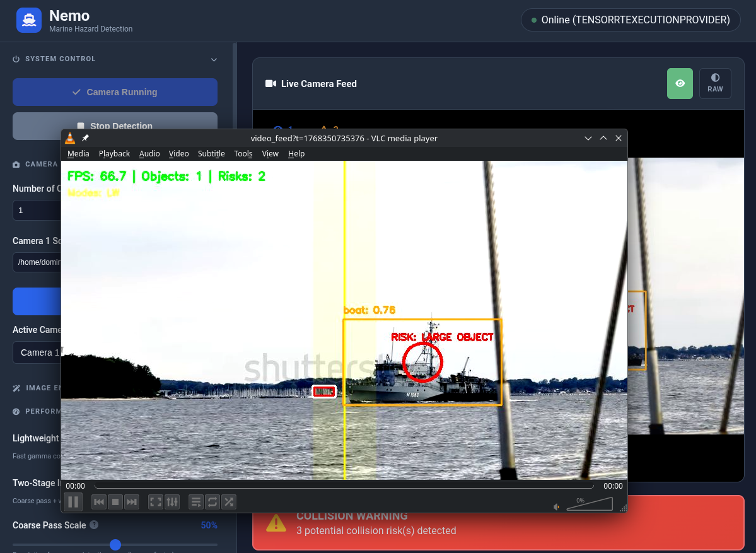Click the VLC traffic cone icon
Image resolution: width=756 pixels, height=553 pixels.
(x=69, y=138)
